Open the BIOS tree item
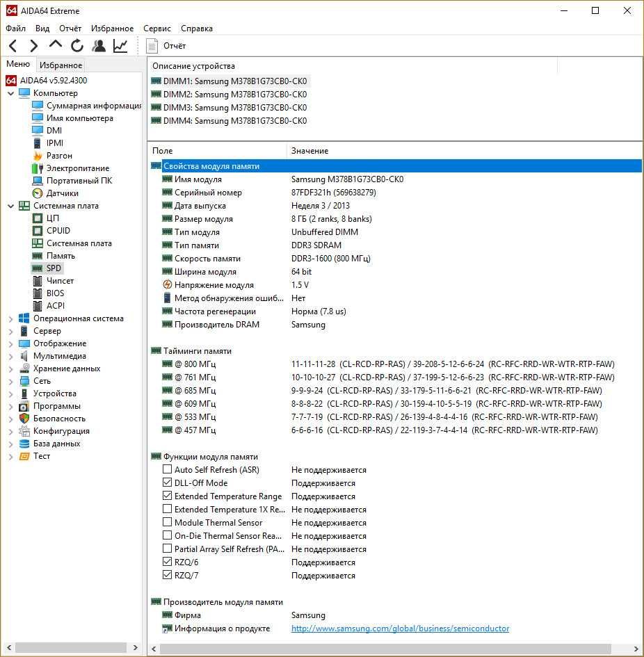Image resolution: width=644 pixels, height=657 pixels. point(56,293)
